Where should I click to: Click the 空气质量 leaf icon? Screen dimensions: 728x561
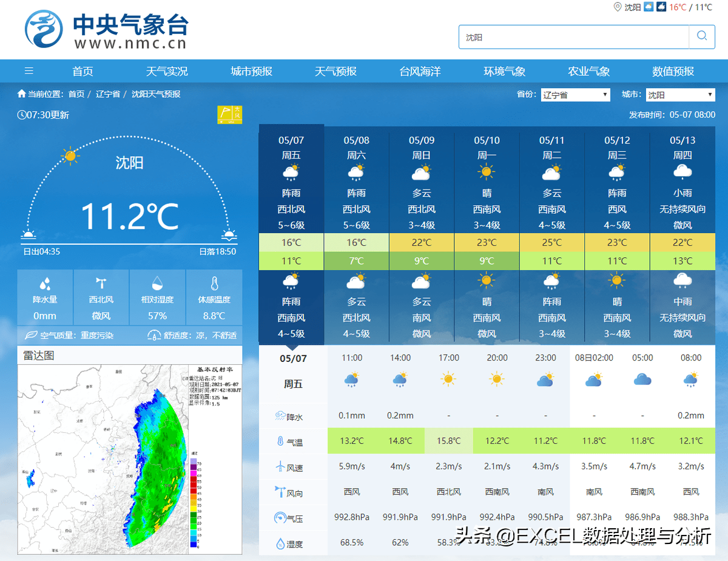(30, 335)
